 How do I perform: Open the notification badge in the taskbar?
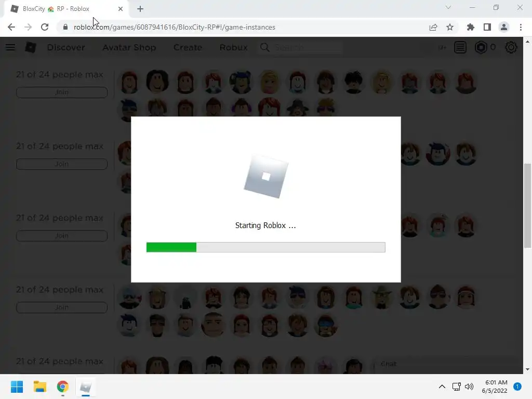(x=517, y=387)
